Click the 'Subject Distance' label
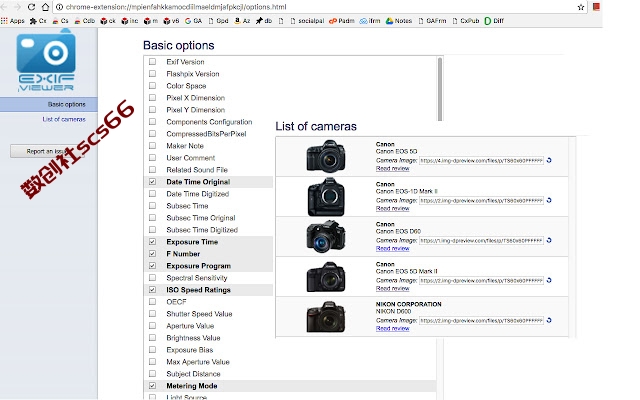 click(x=193, y=374)
